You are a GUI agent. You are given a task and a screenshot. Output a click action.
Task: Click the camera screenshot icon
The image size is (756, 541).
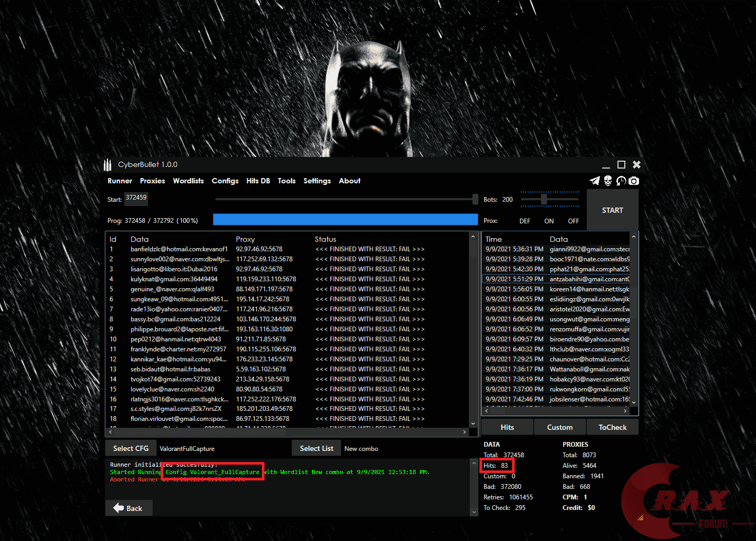[633, 181]
